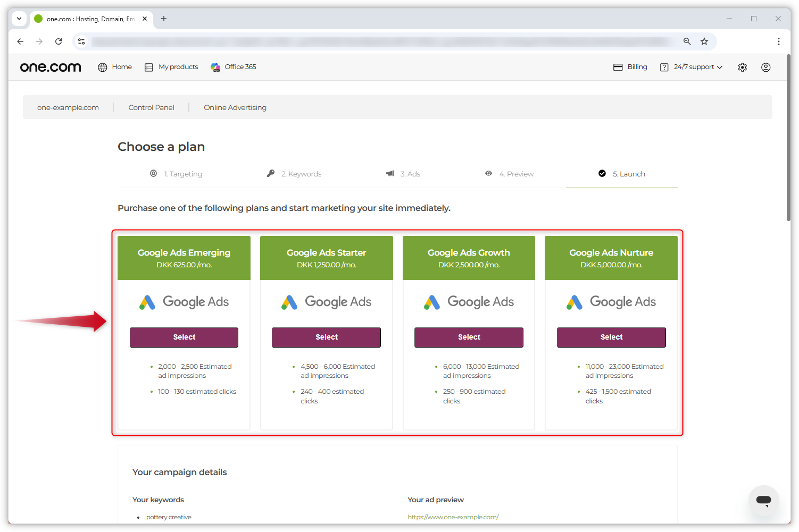Click the 'Choose a plan' heading
The height and width of the screenshot is (532, 799).
point(161,147)
